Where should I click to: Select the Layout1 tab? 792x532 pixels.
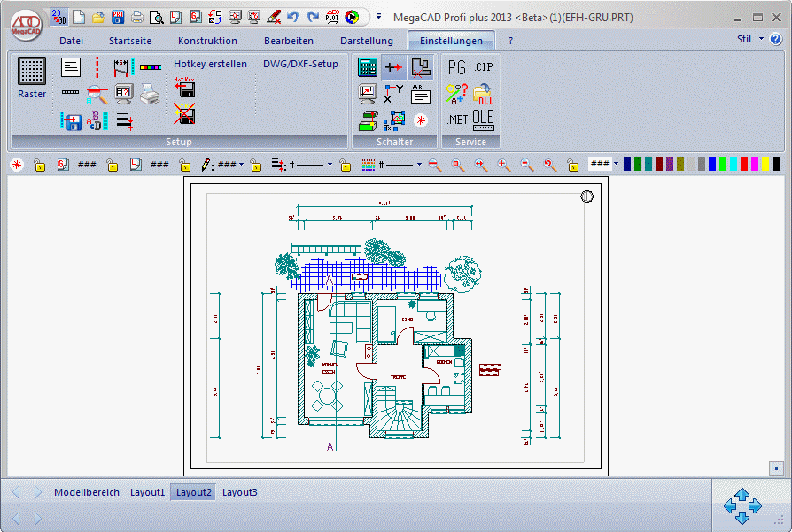click(x=147, y=492)
